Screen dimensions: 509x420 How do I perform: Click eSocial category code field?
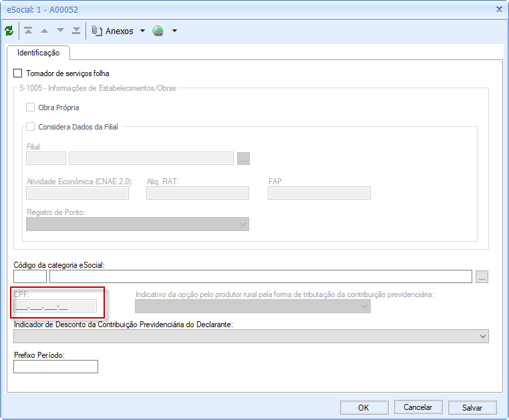[30, 276]
